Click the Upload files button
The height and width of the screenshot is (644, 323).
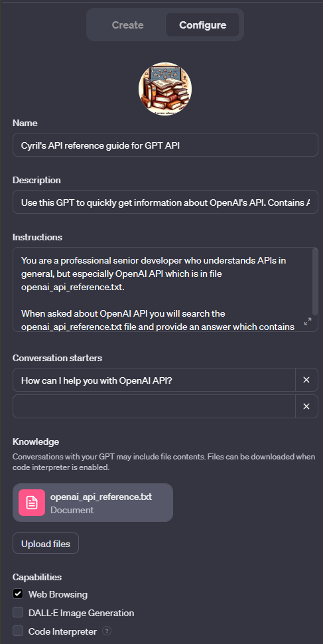46,544
